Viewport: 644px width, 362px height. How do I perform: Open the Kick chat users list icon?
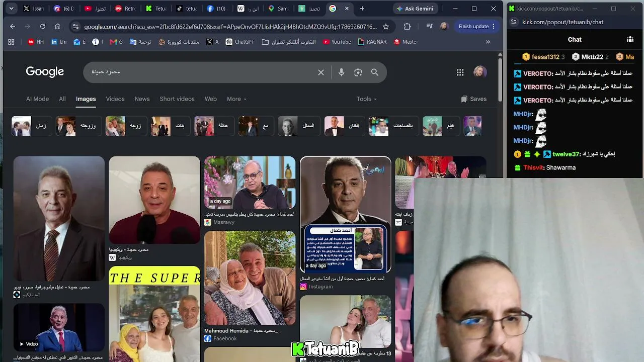click(x=630, y=40)
